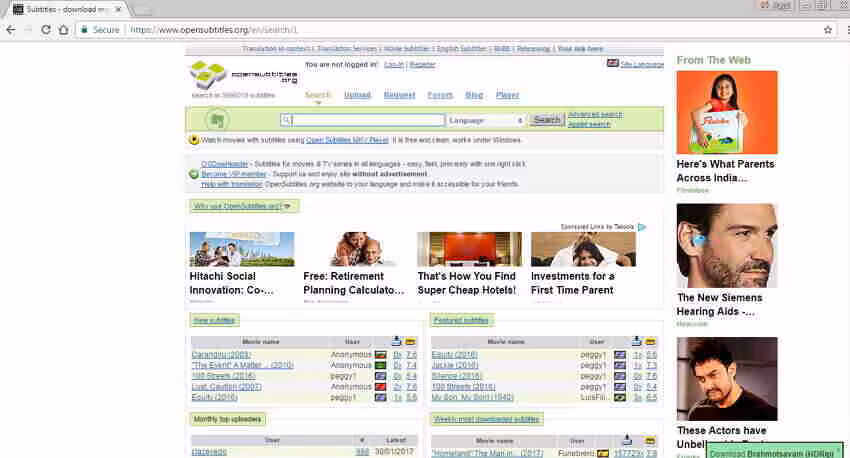Open the browser home page icon

click(64, 30)
